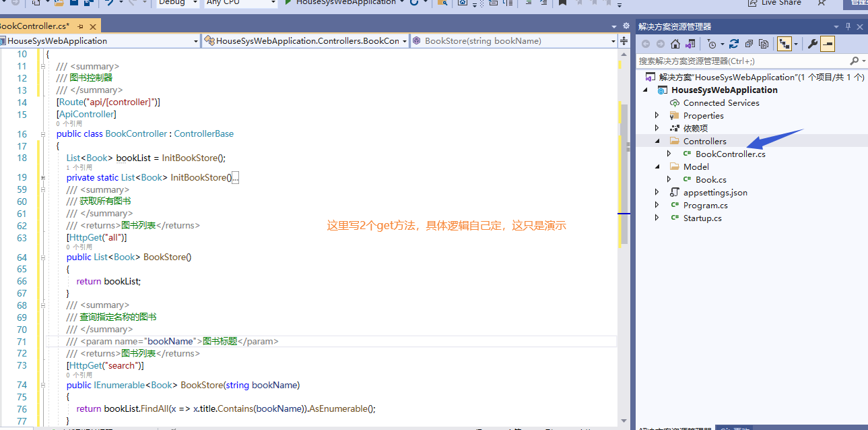The image size is (868, 430).
Task: Expand the Startup.cs node
Action: pyautogui.click(x=657, y=218)
